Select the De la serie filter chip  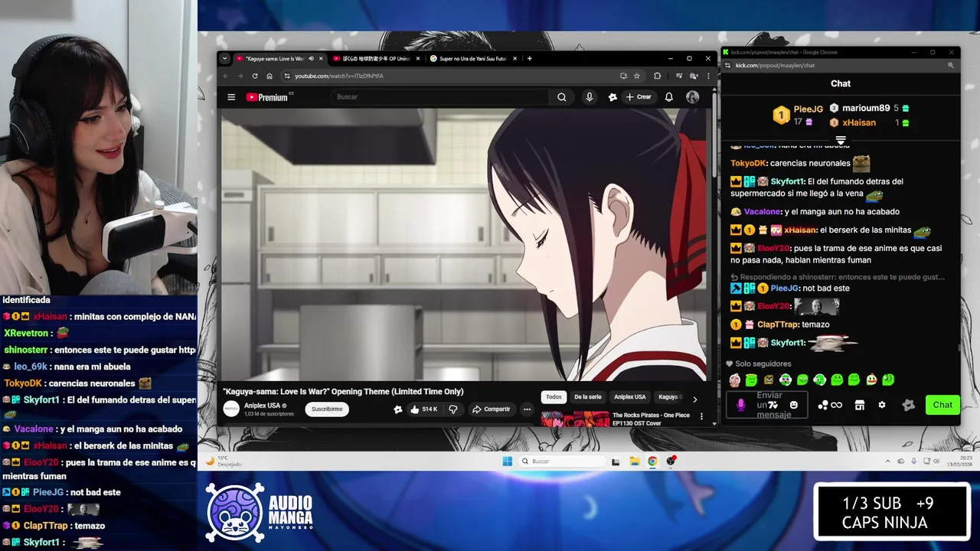(588, 397)
